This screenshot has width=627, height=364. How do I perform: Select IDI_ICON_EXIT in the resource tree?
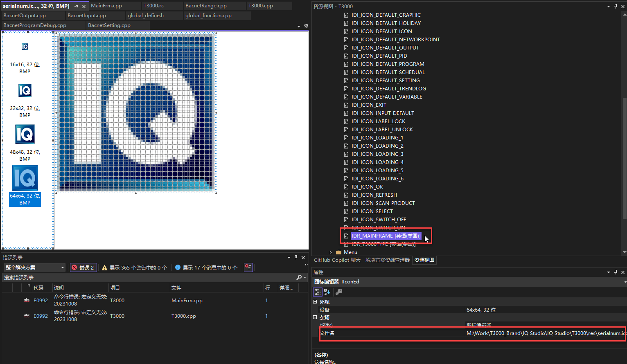coord(368,105)
